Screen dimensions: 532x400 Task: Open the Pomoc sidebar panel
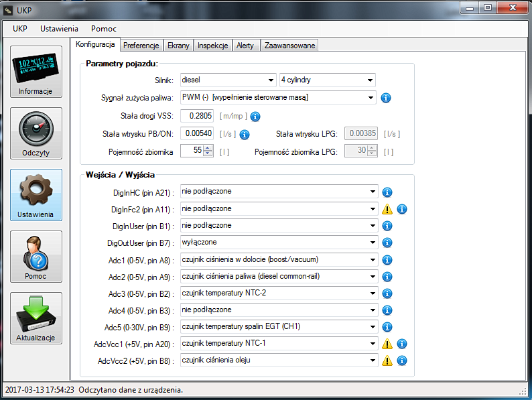coord(36,256)
